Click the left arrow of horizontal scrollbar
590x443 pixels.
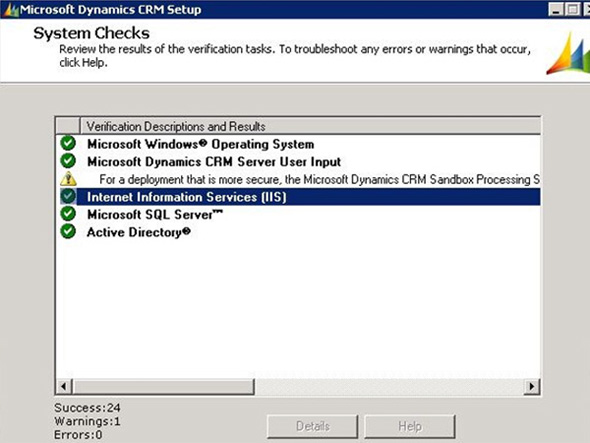click(x=64, y=387)
